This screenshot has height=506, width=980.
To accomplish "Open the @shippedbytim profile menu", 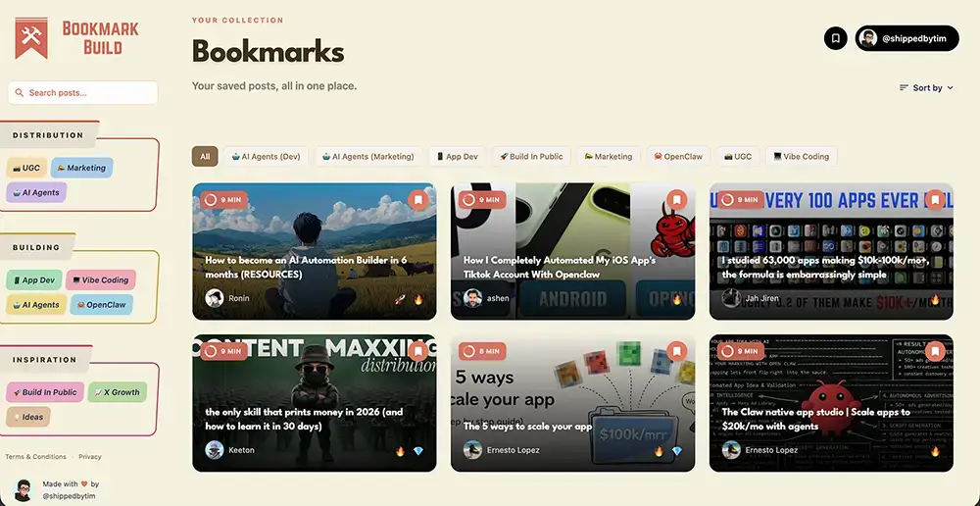I will 906,38.
